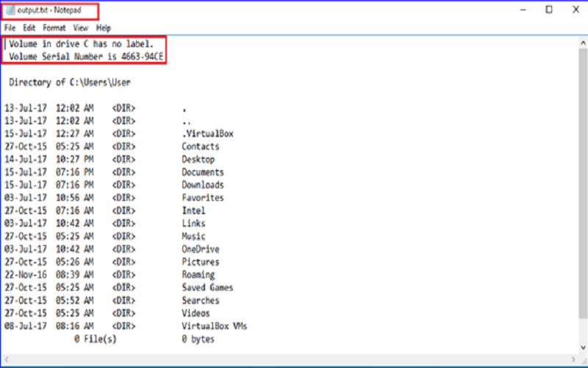Image resolution: width=588 pixels, height=368 pixels.
Task: Click the 'Searches' directory entry
Action: click(x=201, y=300)
